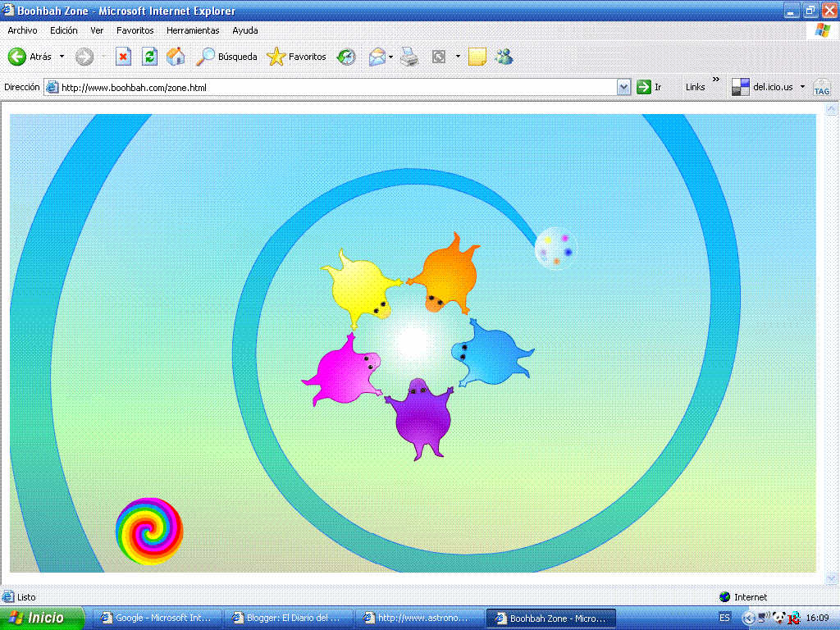Click the yellow note toolbar icon
Screen dimensions: 840x630
pos(477,57)
